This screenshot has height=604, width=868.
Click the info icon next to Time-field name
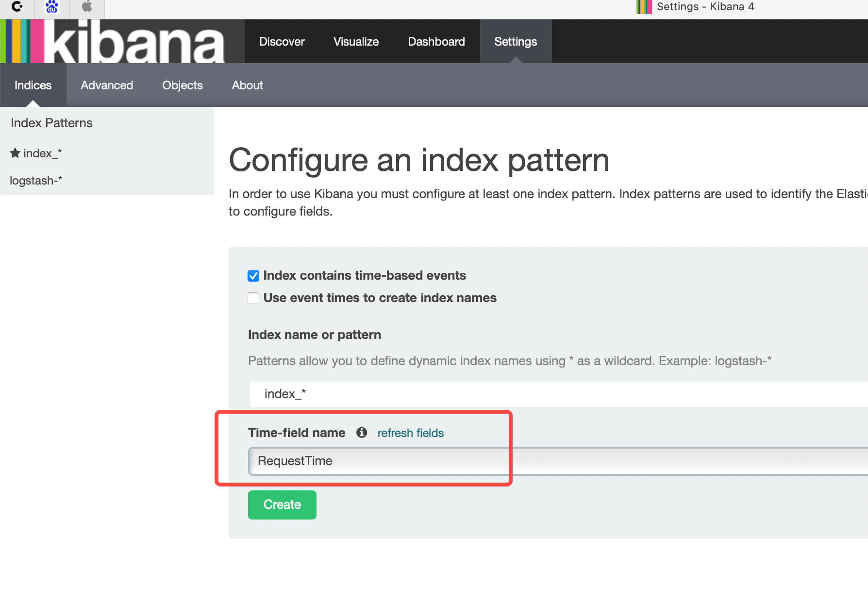pos(362,432)
